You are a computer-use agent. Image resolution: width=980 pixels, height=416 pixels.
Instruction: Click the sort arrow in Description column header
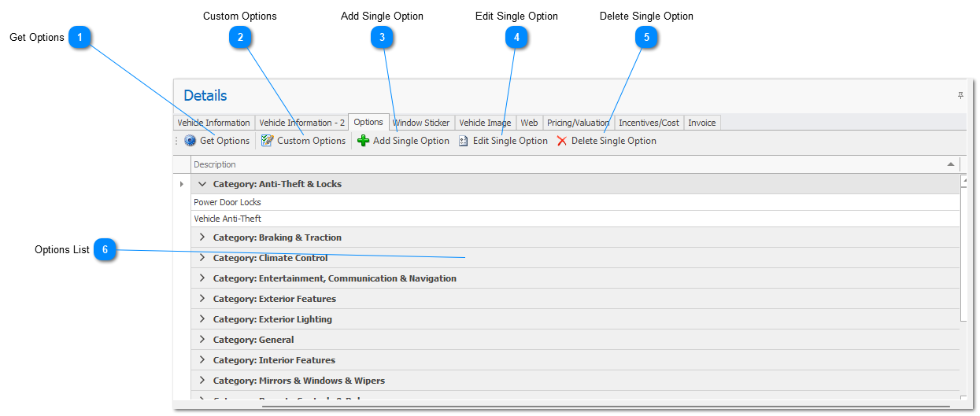point(951,164)
